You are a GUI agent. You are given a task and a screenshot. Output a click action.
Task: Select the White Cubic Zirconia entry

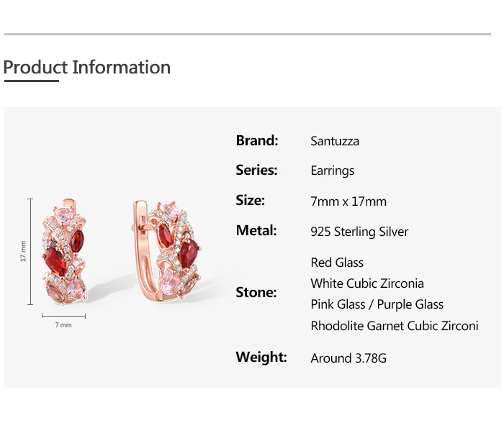click(367, 283)
